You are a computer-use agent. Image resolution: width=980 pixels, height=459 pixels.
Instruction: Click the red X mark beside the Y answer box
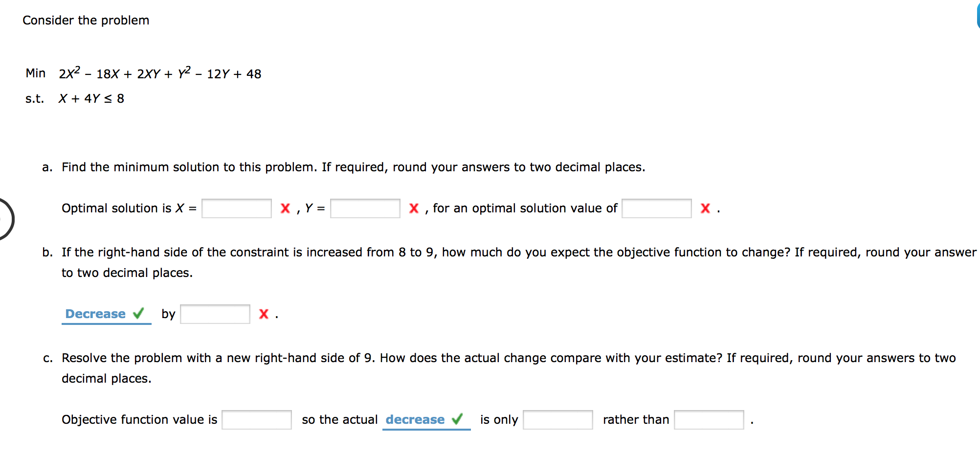(x=414, y=208)
